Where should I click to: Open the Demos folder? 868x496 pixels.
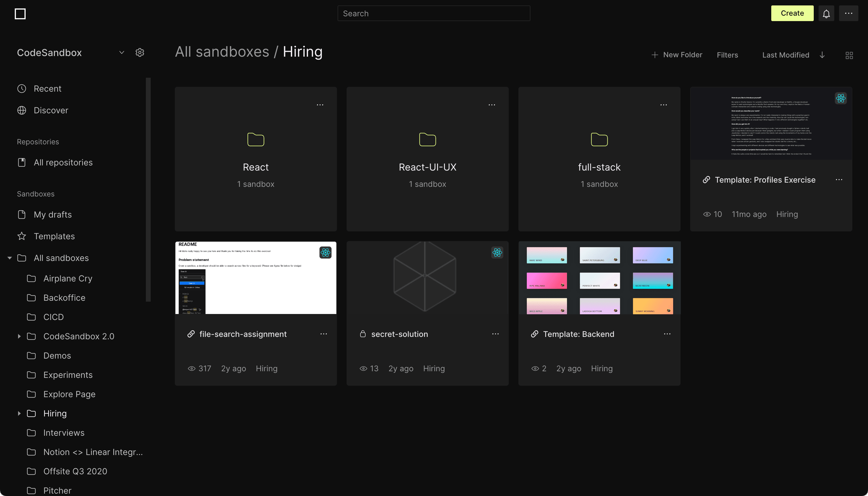tap(57, 356)
